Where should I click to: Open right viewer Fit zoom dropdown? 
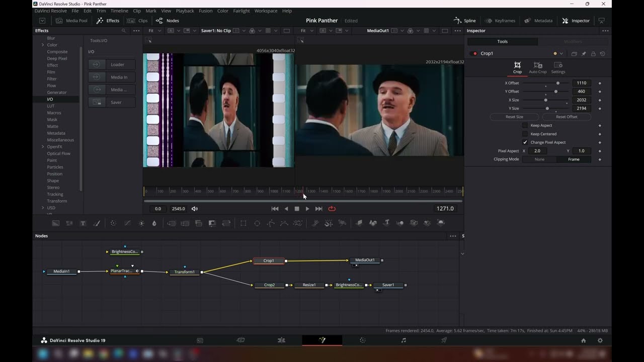coord(306,31)
